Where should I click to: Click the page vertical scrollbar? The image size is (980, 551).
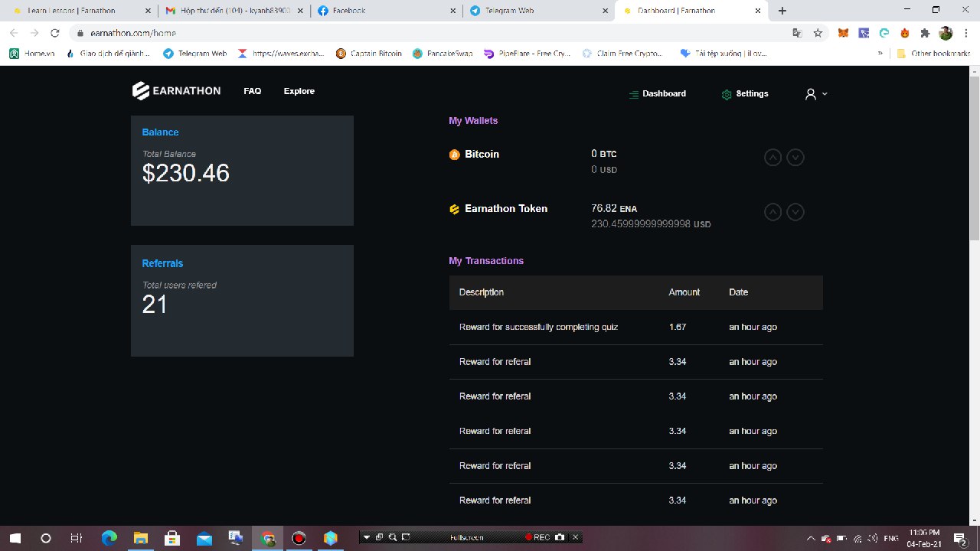[974, 158]
